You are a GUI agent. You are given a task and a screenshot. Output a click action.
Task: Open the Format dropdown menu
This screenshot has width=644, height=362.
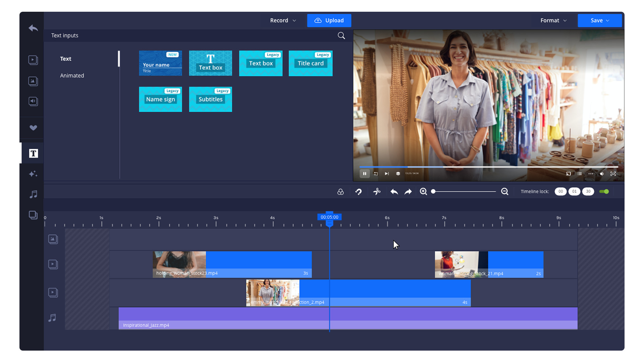point(553,20)
